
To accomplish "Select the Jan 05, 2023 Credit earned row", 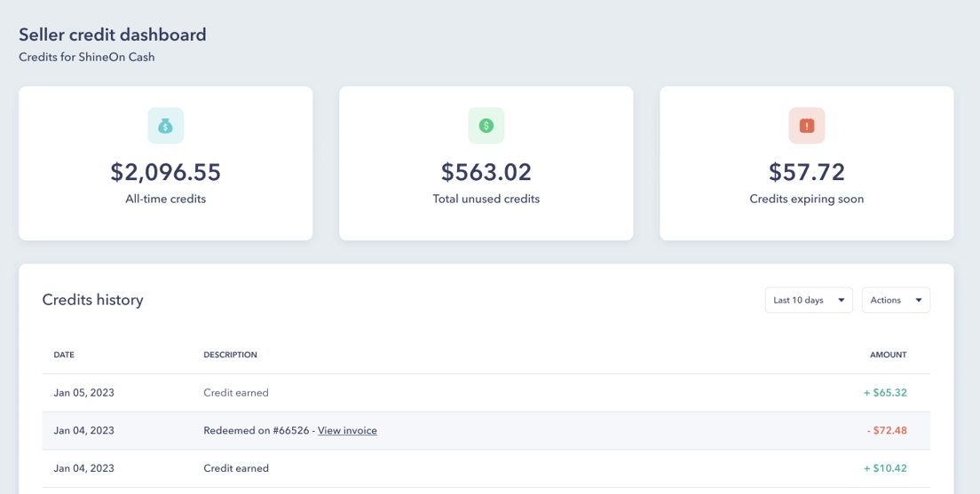I will (486, 393).
